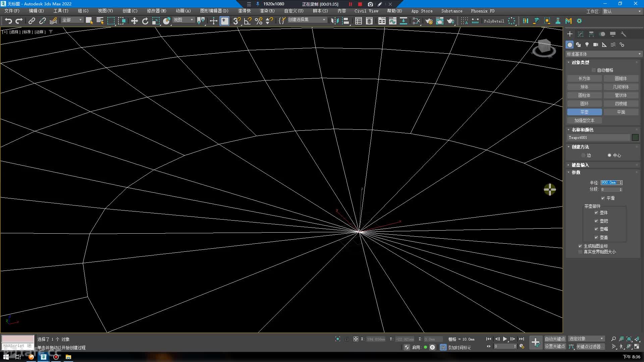Open the 标准基本体 category dropdown
This screenshot has width=644, height=362.
pos(604,54)
